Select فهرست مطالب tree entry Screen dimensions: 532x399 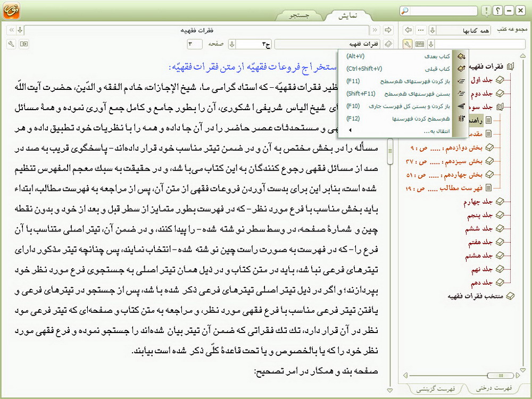coord(444,188)
